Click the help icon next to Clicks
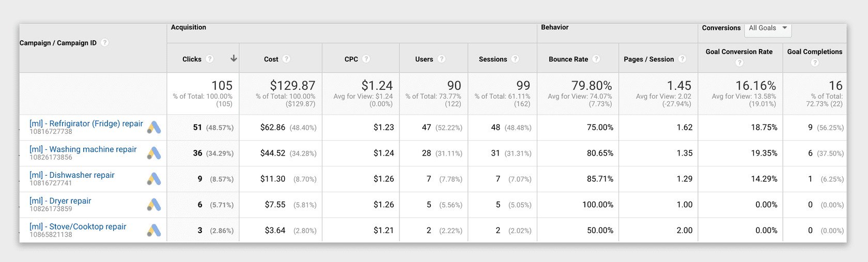This screenshot has height=262, width=868. (210, 59)
